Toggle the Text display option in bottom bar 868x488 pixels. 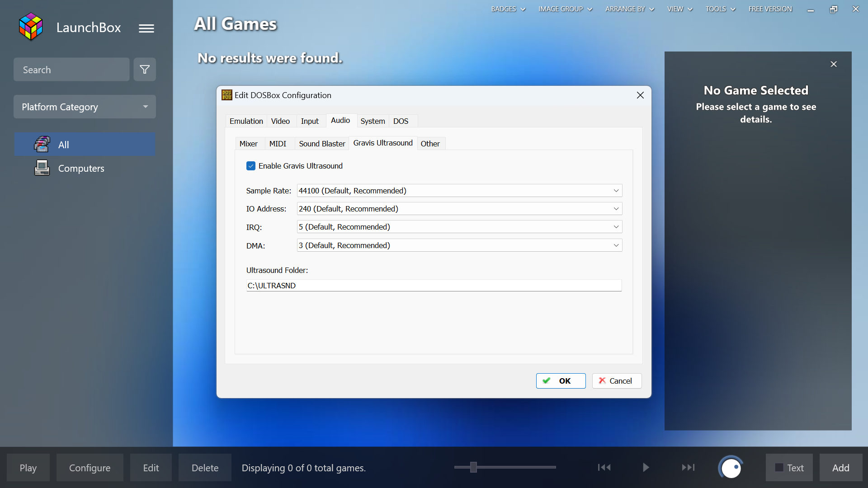(x=788, y=467)
